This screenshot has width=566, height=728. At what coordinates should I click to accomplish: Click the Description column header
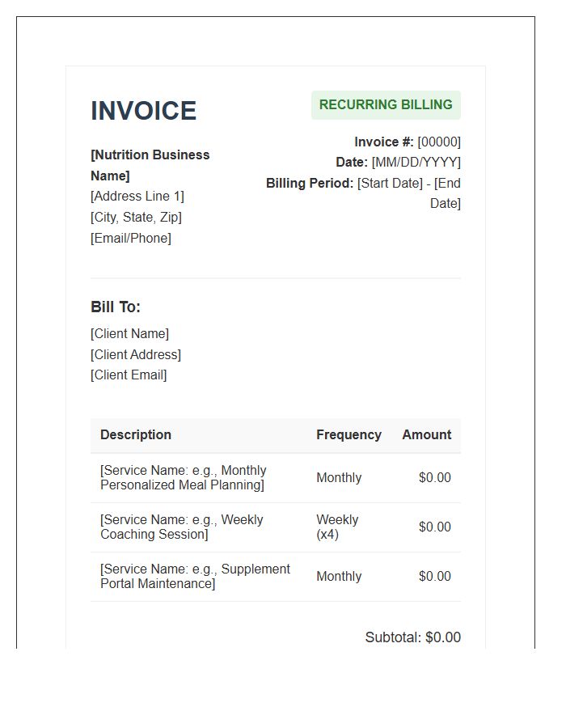pyautogui.click(x=136, y=434)
